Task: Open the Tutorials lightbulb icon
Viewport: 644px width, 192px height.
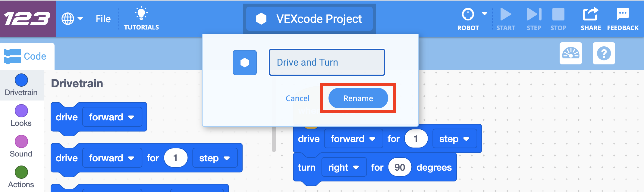Action: click(x=141, y=14)
